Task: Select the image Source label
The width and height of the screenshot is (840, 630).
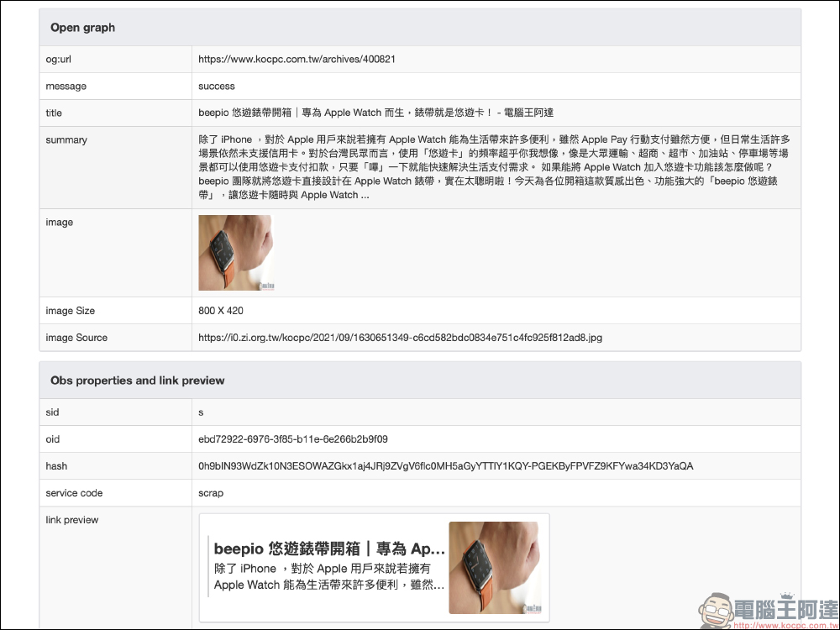Action: tap(76, 338)
